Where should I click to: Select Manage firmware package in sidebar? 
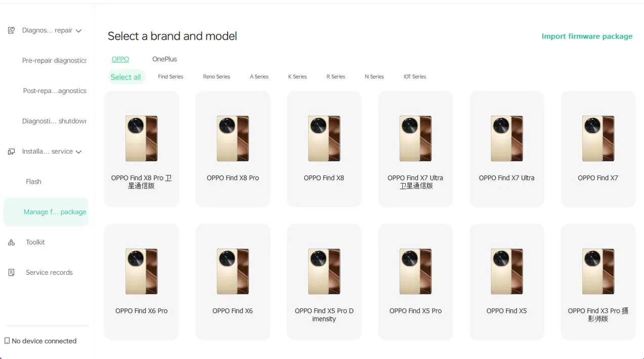pyautogui.click(x=46, y=212)
